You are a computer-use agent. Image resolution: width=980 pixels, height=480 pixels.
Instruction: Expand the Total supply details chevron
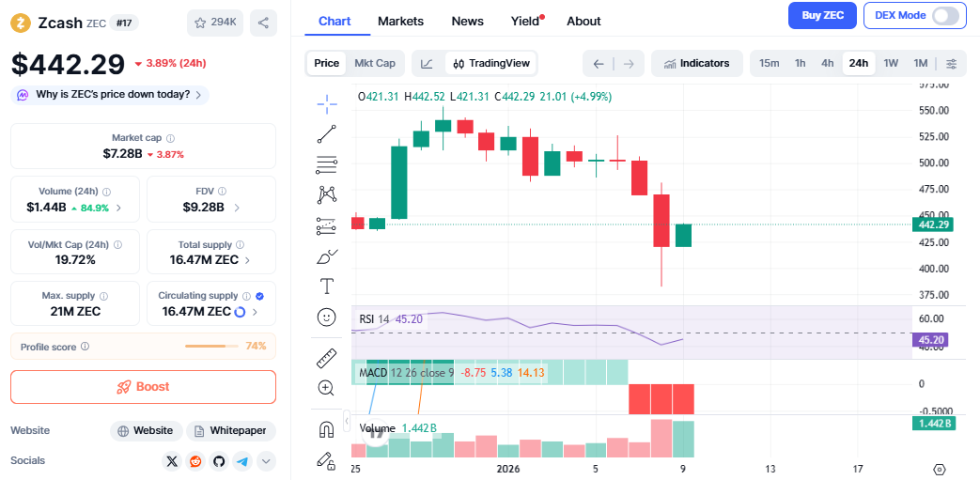click(x=247, y=260)
